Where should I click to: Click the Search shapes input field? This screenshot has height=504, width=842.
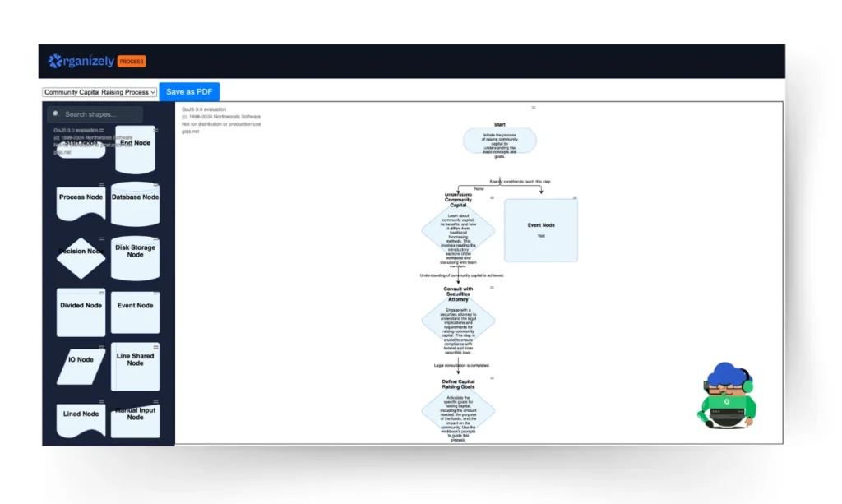coord(93,114)
